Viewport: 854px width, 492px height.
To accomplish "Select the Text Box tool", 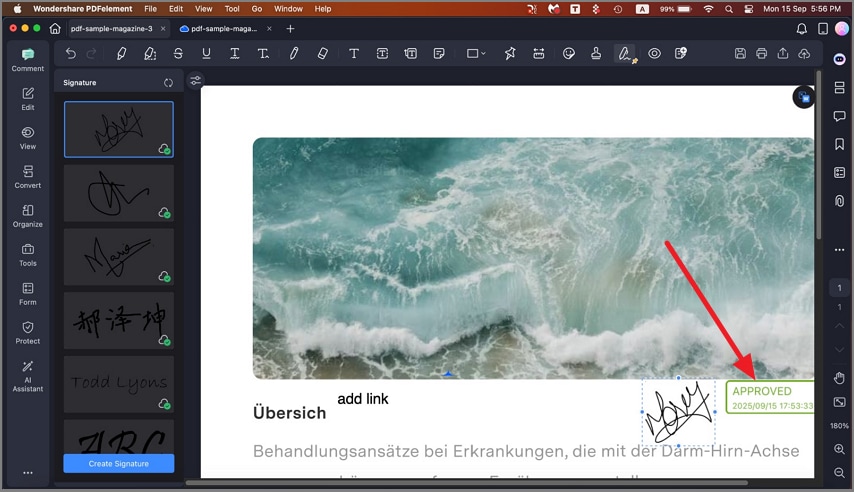I will pos(382,53).
